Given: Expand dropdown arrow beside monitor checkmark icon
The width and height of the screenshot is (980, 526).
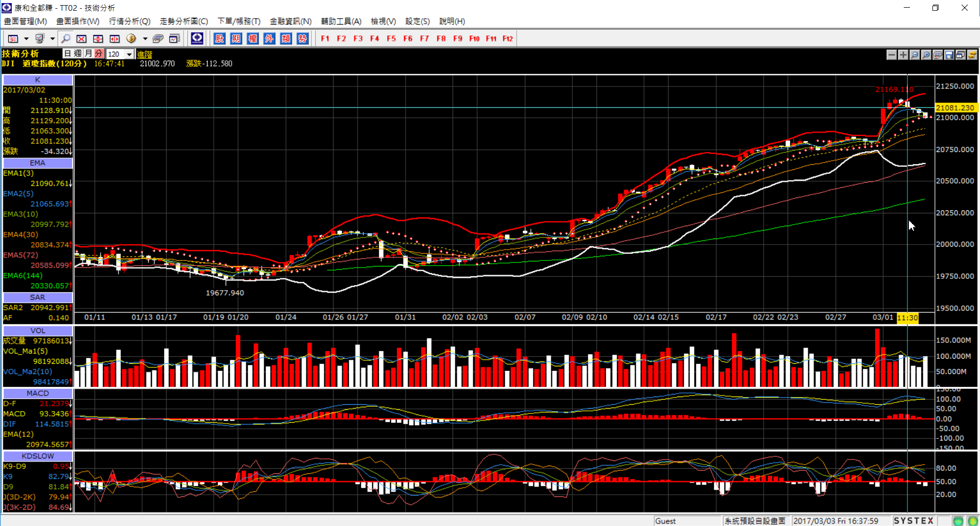Looking at the screenshot, I should pos(52,38).
